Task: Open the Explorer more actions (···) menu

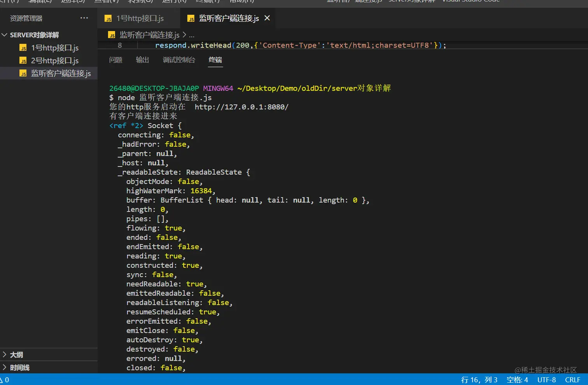Action: click(x=84, y=18)
